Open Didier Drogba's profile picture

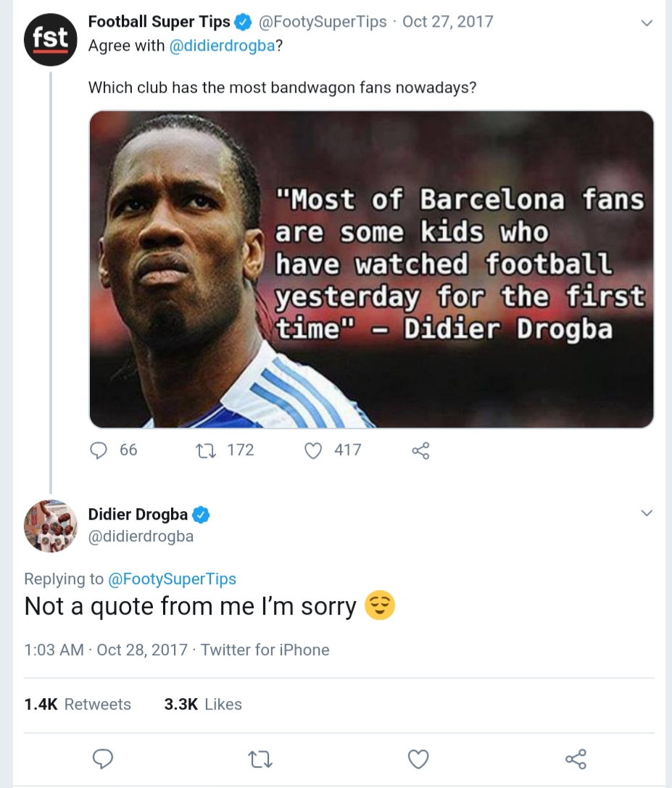(x=51, y=526)
